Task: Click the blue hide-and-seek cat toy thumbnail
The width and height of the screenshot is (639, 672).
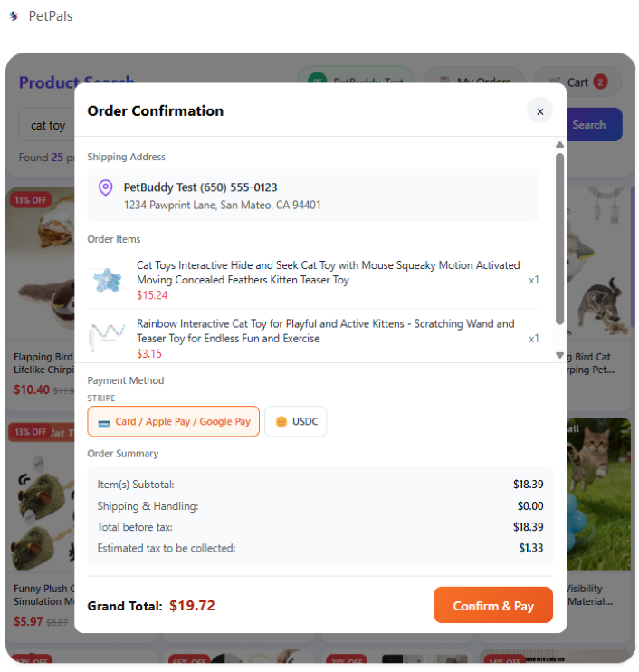Action: [107, 280]
